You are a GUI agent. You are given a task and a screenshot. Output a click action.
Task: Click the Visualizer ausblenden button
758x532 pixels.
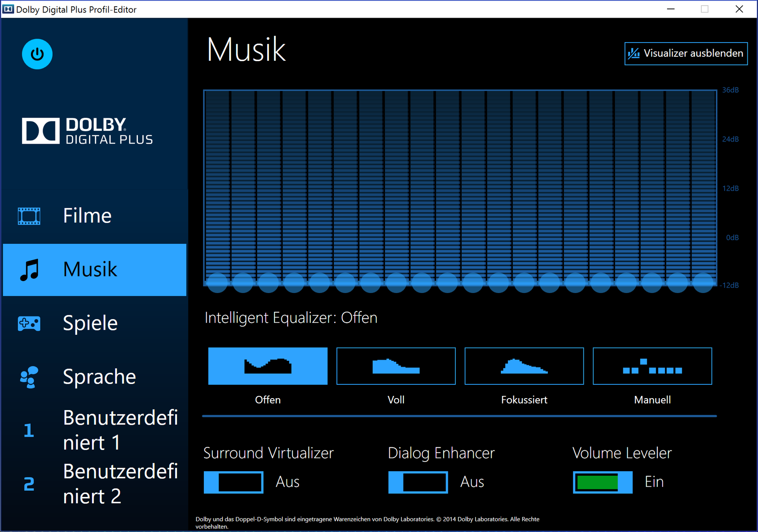pos(686,54)
